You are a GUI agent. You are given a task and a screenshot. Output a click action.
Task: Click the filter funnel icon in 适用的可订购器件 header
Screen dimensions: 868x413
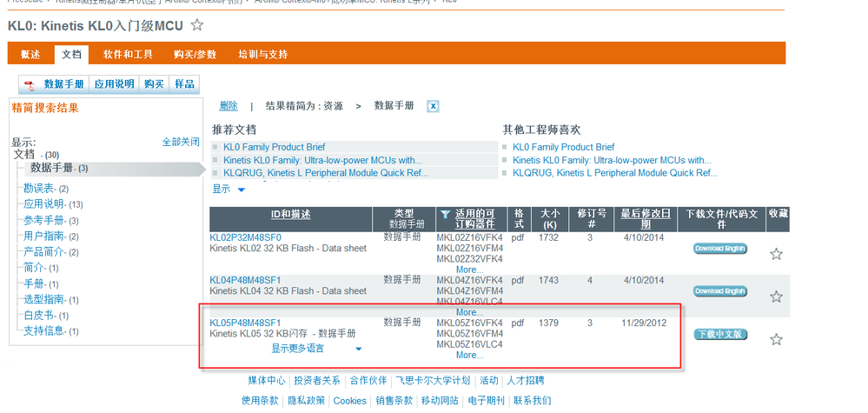click(445, 214)
